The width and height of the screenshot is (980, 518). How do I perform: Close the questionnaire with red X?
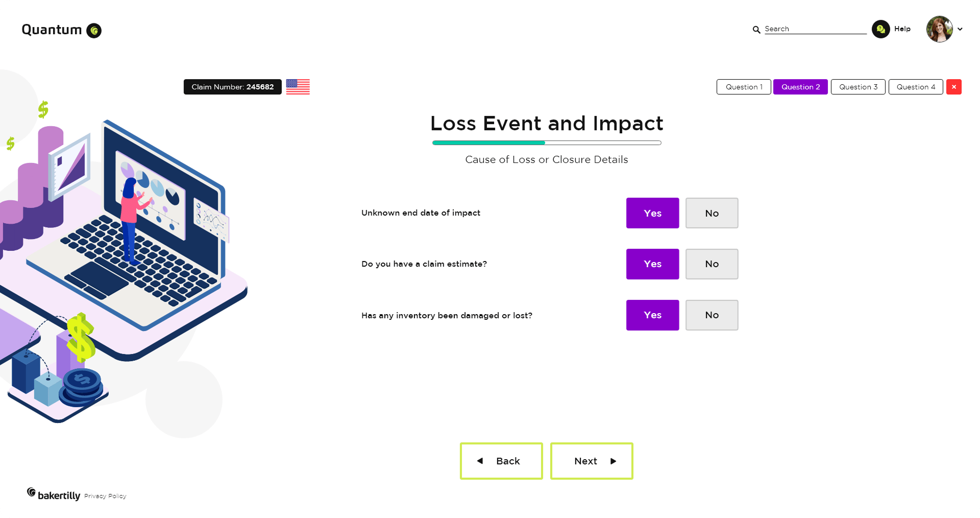[954, 87]
